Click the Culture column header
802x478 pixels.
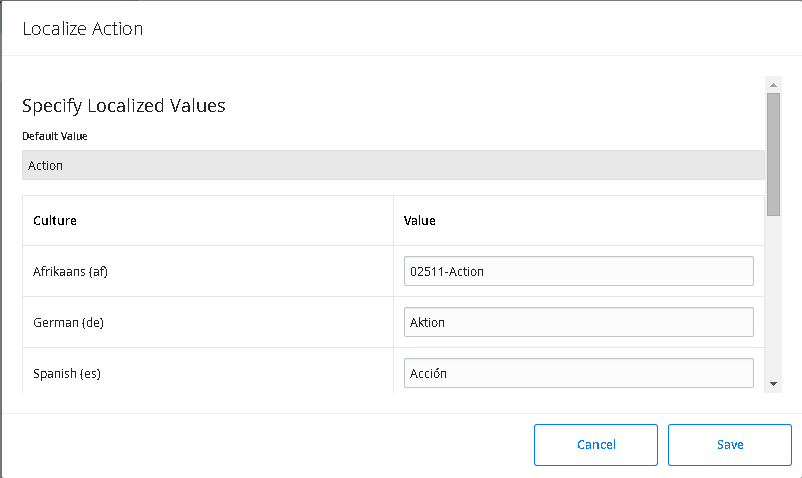tap(55, 221)
